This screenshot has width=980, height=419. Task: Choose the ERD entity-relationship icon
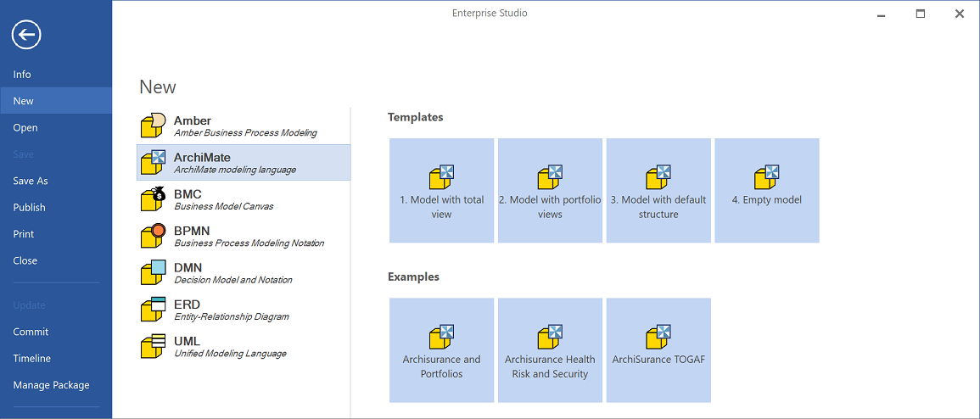pyautogui.click(x=153, y=310)
